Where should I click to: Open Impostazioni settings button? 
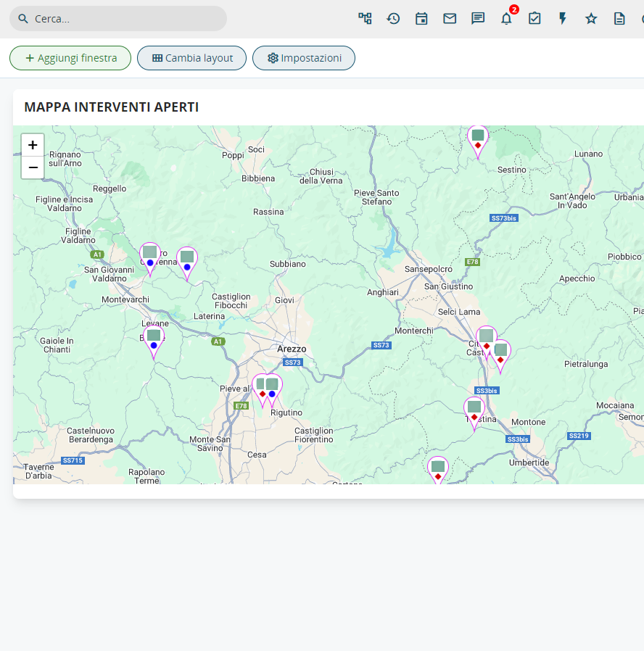[x=304, y=58]
